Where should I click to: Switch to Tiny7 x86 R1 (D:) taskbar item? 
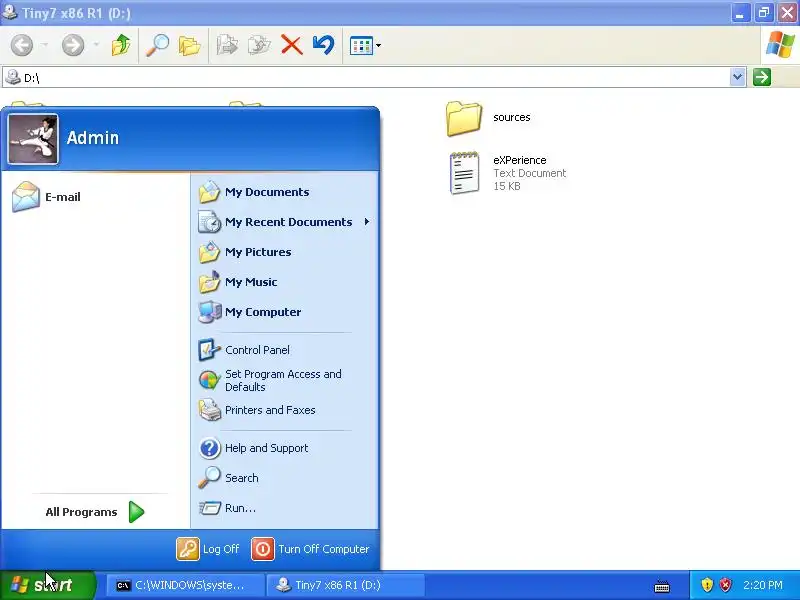coord(345,585)
